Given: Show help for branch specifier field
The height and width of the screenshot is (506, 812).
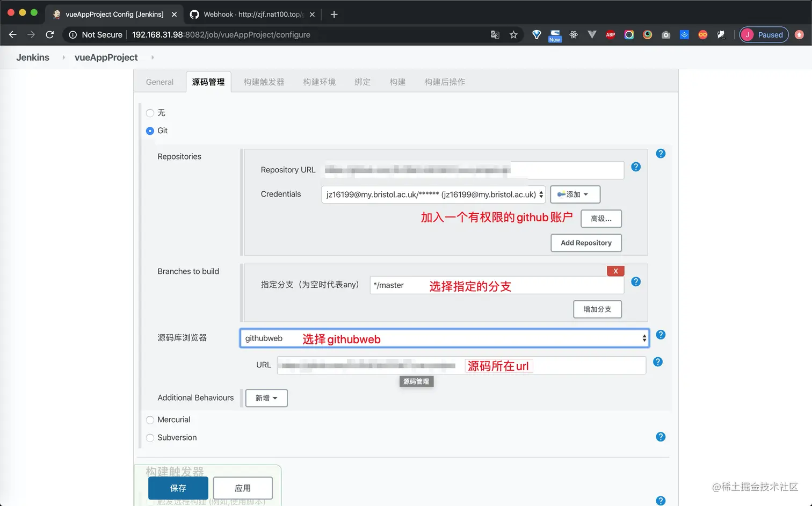Looking at the screenshot, I should [636, 282].
